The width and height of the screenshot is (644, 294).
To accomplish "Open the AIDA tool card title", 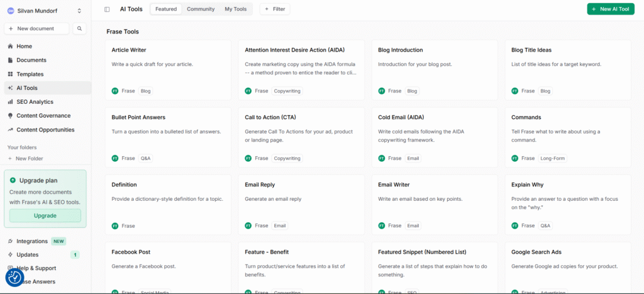I will point(294,50).
